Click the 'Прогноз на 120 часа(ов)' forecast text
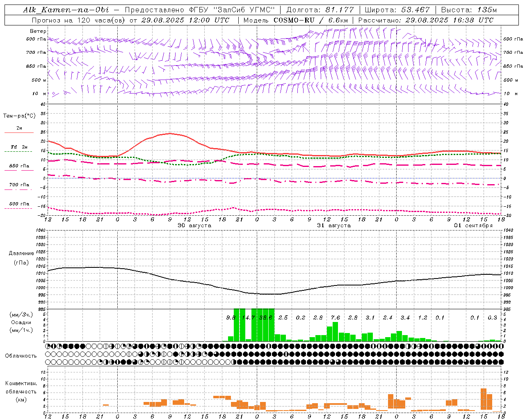 pos(79,20)
